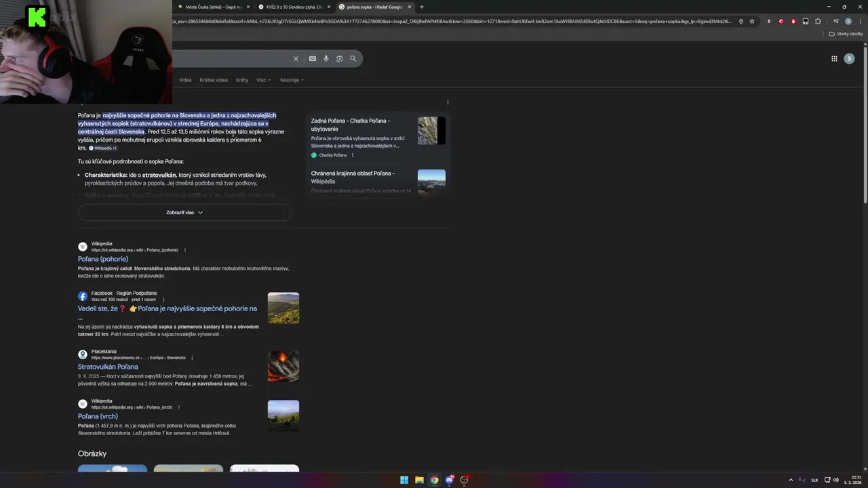Image resolution: width=868 pixels, height=488 pixels.
Task: Click the Poľana (vrch) result thumbnail
Action: pyautogui.click(x=283, y=415)
